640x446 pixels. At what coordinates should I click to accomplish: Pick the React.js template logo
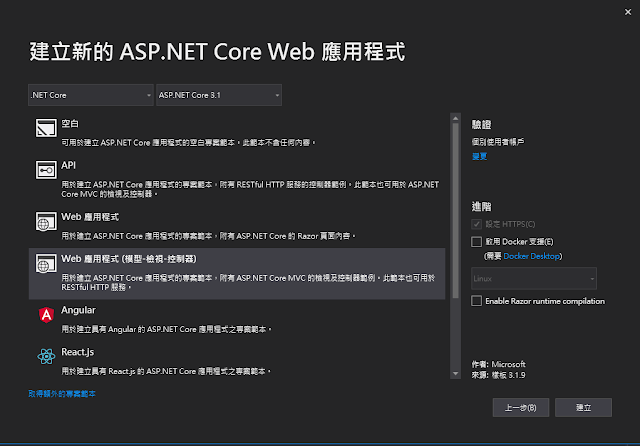[x=46, y=356]
